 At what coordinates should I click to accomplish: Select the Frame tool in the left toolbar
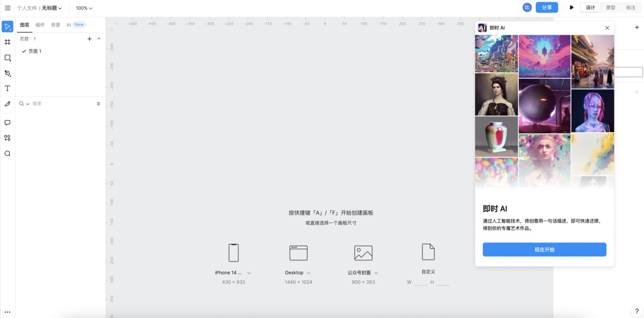coord(7,42)
